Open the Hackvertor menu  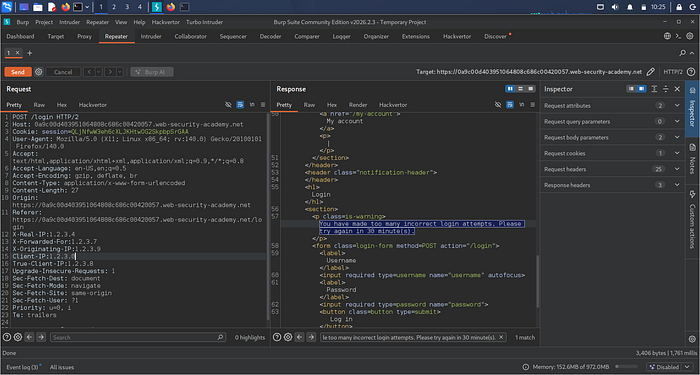[x=165, y=22]
